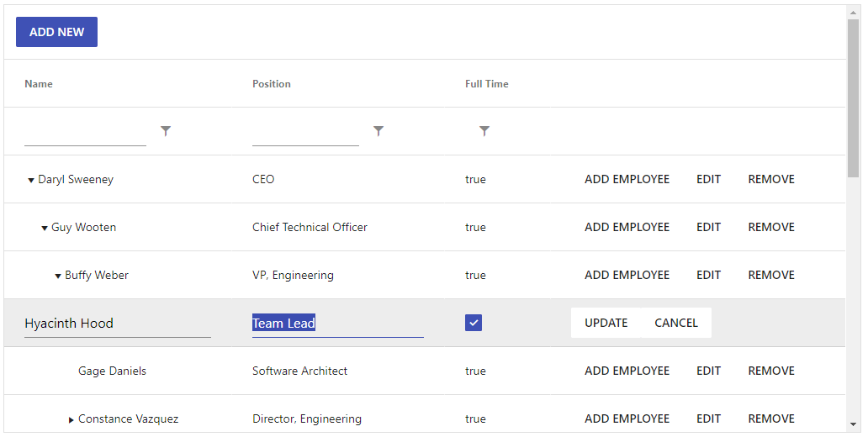
Task: Click the true value in Gage Daniels row
Action: coord(475,371)
